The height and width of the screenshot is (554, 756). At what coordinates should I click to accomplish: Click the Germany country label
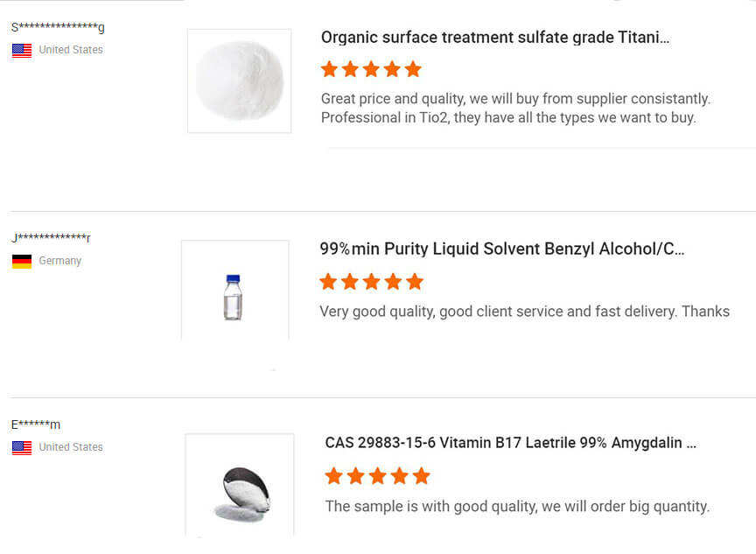click(60, 261)
